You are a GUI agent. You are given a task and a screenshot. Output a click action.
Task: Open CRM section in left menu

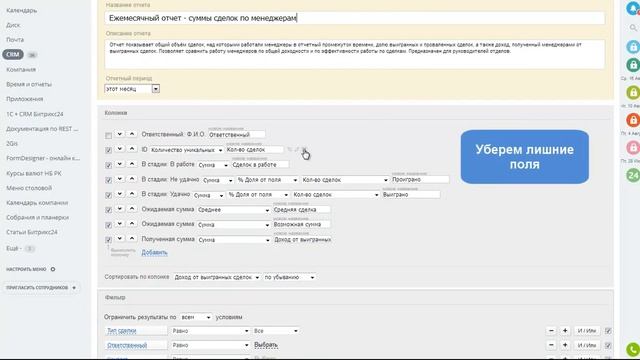13,54
